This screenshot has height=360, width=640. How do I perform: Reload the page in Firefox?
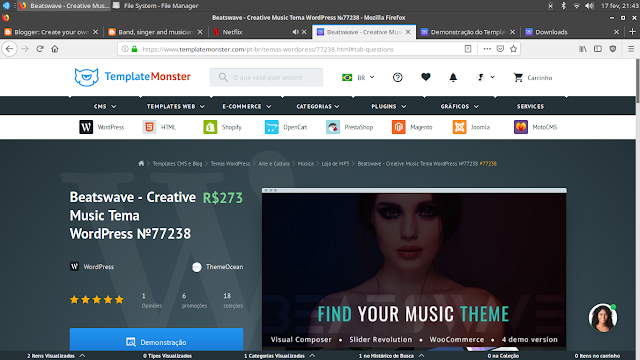pos(40,49)
